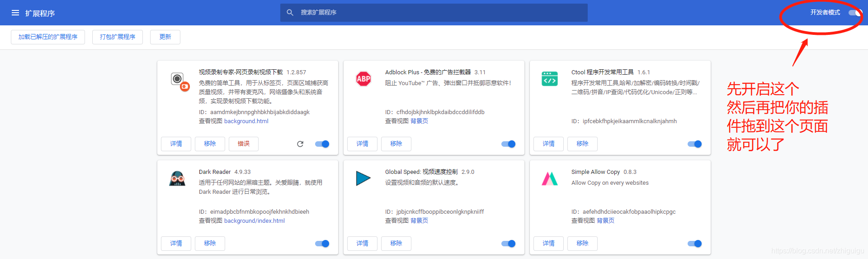Open video recorder background.html view
Viewport: 868px width, 259px height.
246,121
